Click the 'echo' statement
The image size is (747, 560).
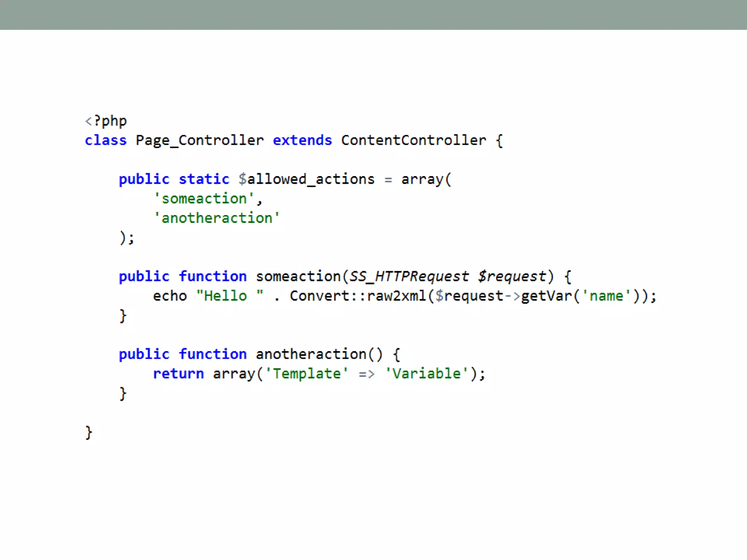pyautogui.click(x=170, y=296)
